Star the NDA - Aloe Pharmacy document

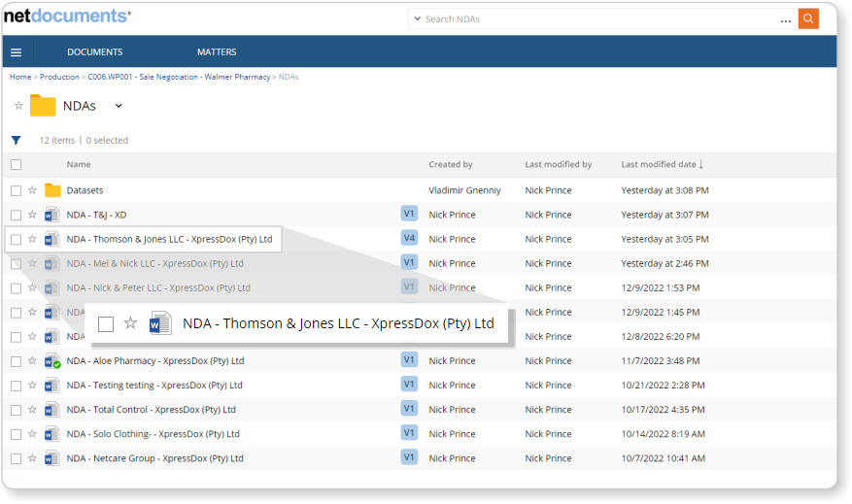[33, 361]
